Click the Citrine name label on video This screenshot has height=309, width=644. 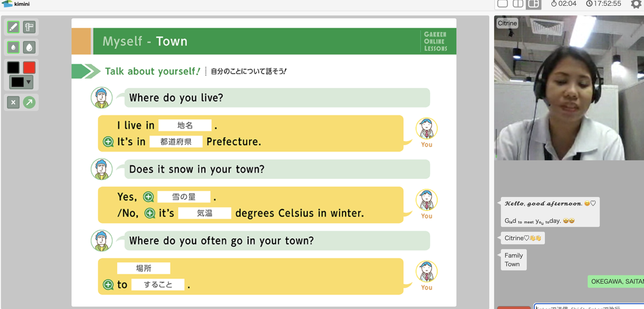507,23
